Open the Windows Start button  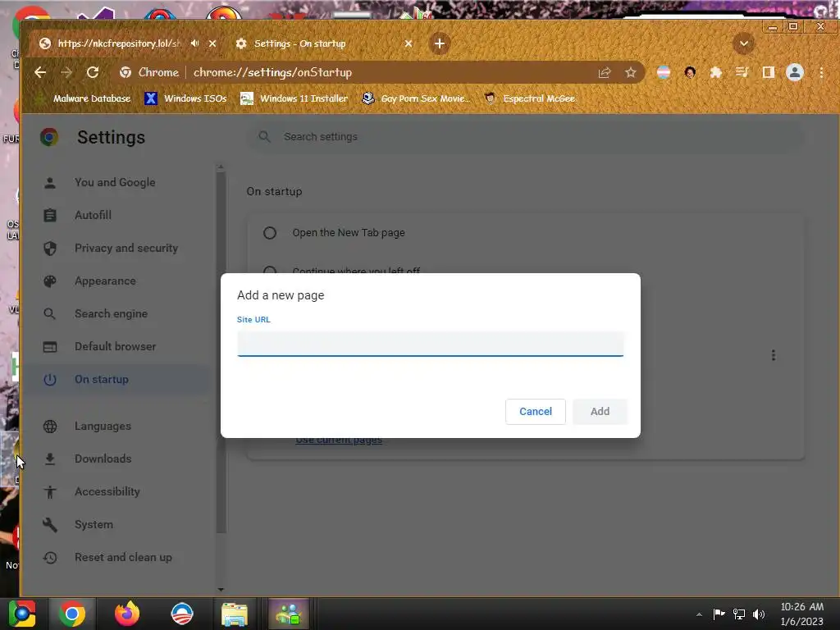(21, 614)
